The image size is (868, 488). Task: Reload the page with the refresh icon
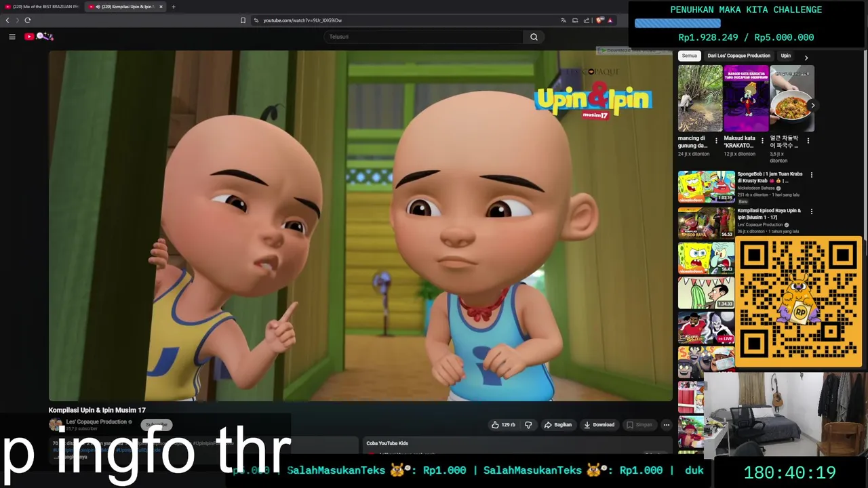[x=28, y=20]
